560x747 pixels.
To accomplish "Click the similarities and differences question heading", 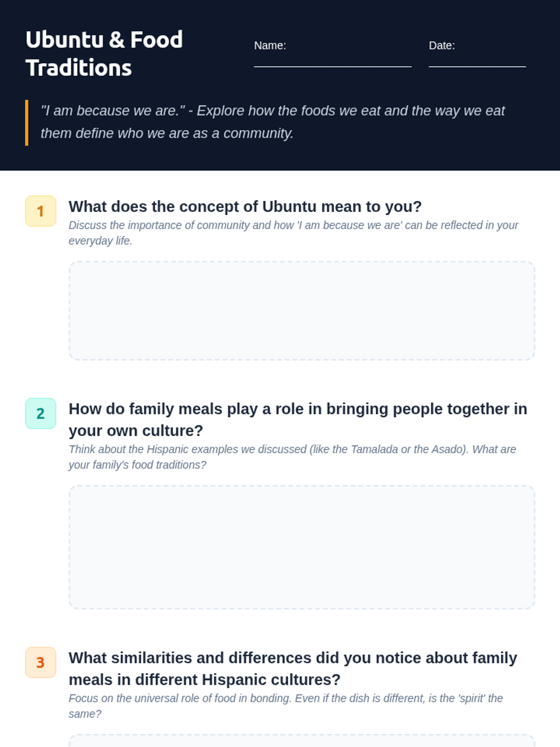I will (293, 669).
